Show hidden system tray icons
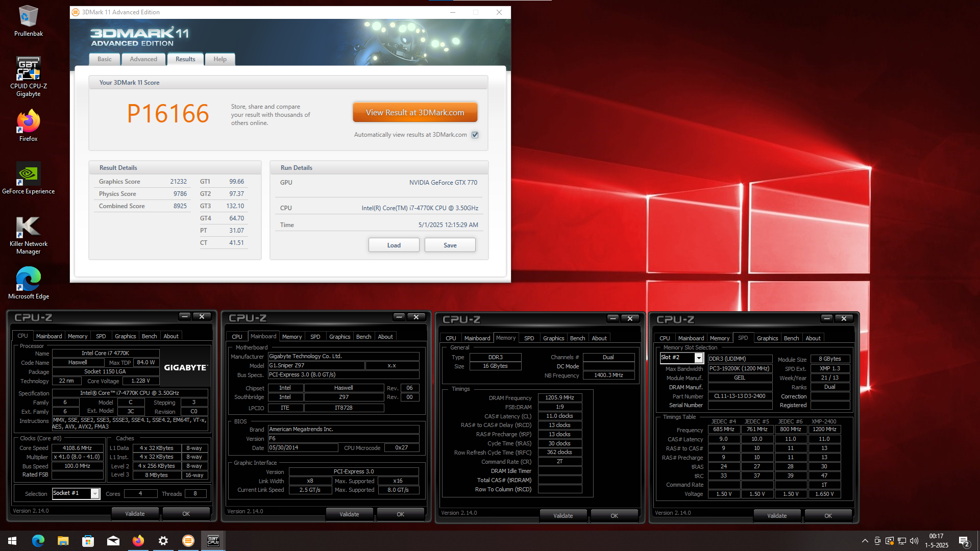 coord(865,541)
